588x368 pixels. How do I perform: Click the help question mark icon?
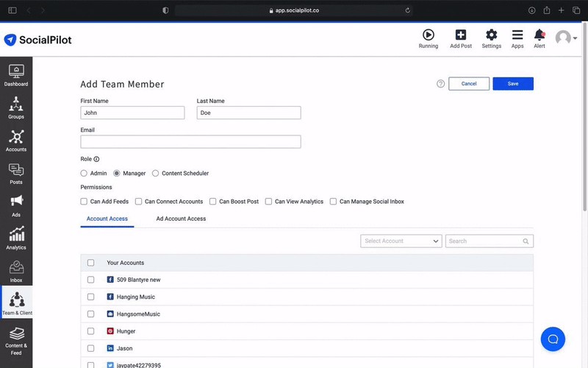(x=441, y=84)
